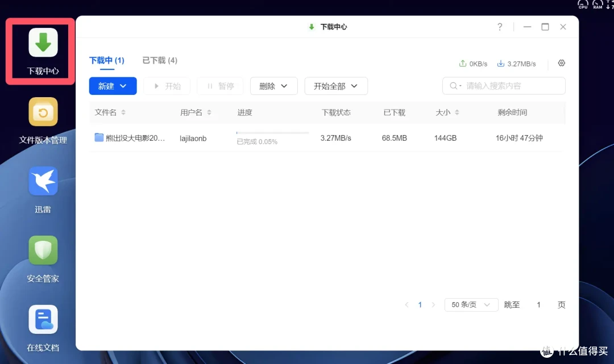Maximize the 下载中心 window
Image resolution: width=614 pixels, height=364 pixels.
point(545,27)
